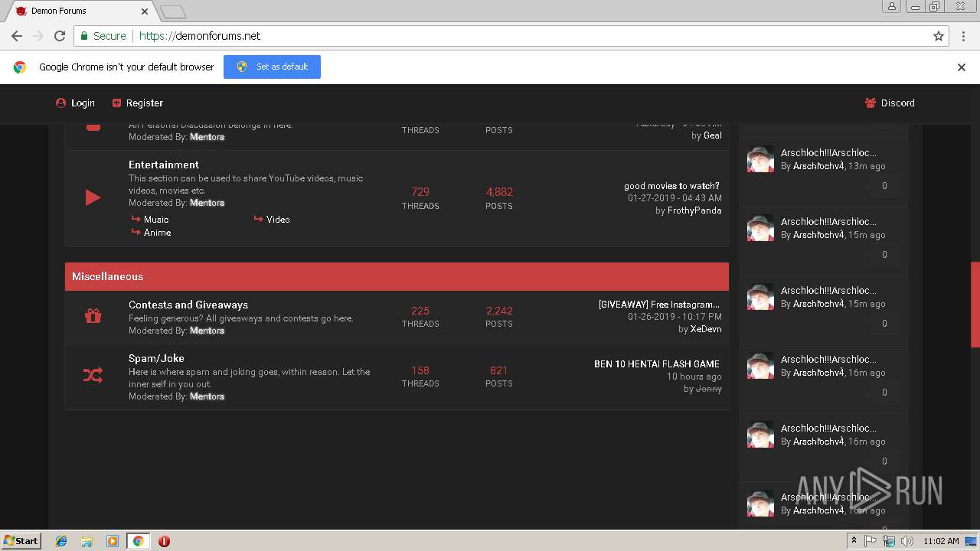Image resolution: width=980 pixels, height=551 pixels.
Task: Click Mentors link under Entertainment
Action: 207,203
